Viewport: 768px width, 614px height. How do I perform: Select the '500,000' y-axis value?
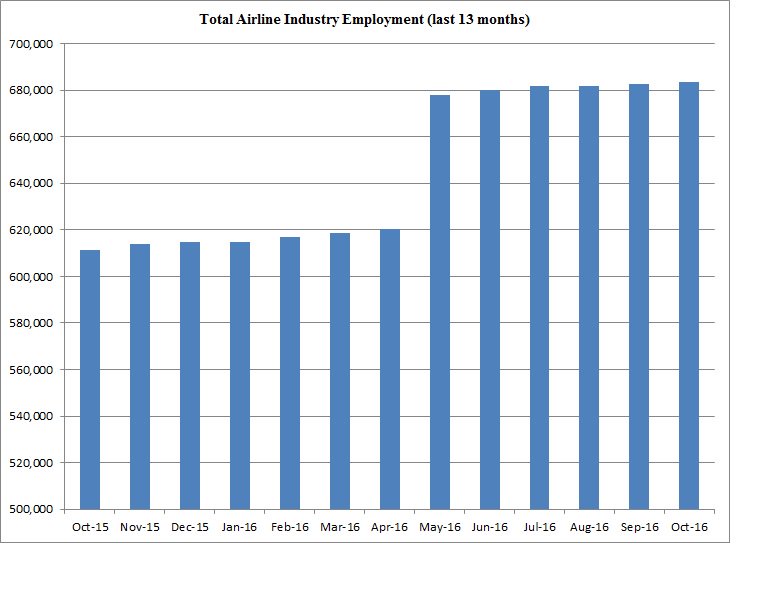(31, 509)
